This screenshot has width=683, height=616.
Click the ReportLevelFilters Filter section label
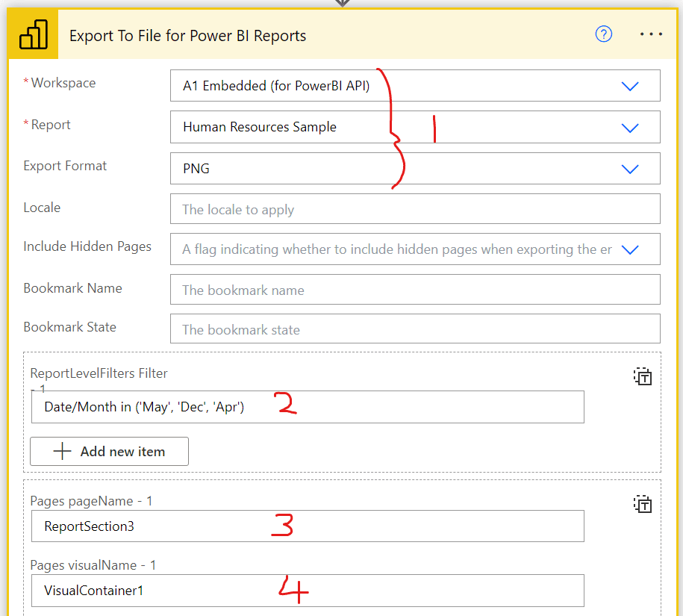click(99, 373)
